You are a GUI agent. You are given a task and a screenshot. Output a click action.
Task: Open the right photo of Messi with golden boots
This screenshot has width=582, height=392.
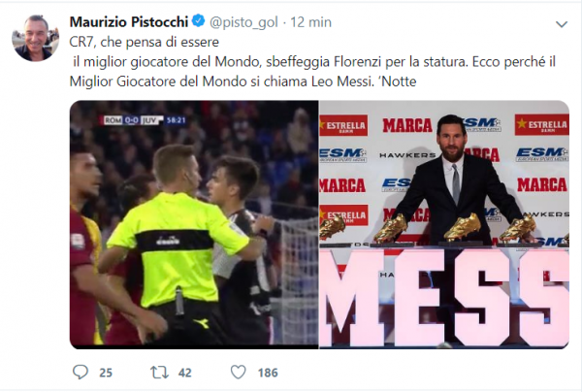444,223
